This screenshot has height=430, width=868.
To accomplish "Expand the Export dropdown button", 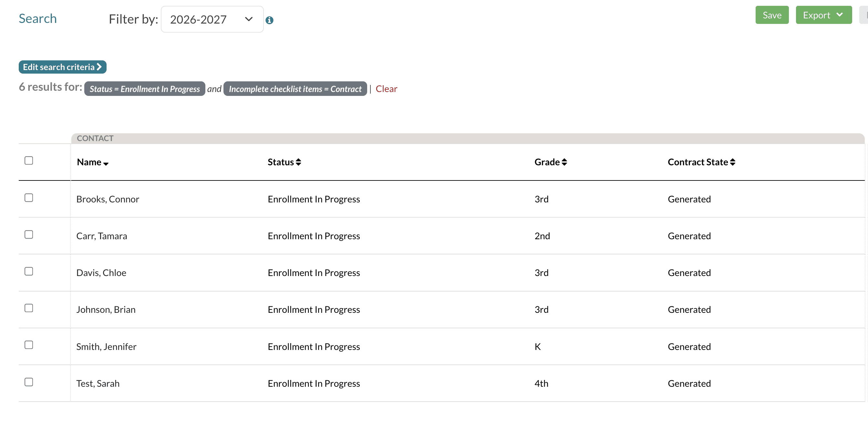I will click(x=823, y=15).
